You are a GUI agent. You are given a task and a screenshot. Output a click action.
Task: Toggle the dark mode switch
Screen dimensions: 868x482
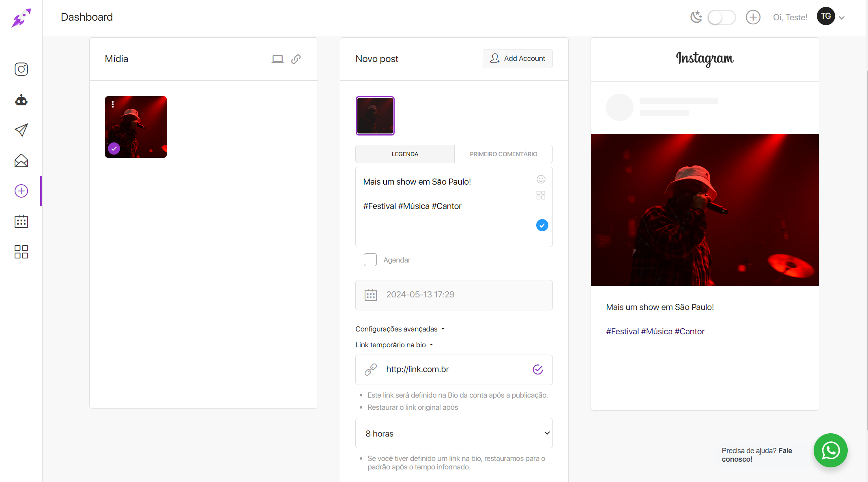coord(721,17)
